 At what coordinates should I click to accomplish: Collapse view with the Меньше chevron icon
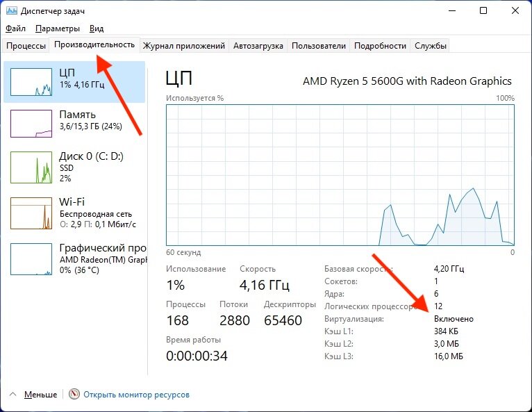(x=13, y=395)
